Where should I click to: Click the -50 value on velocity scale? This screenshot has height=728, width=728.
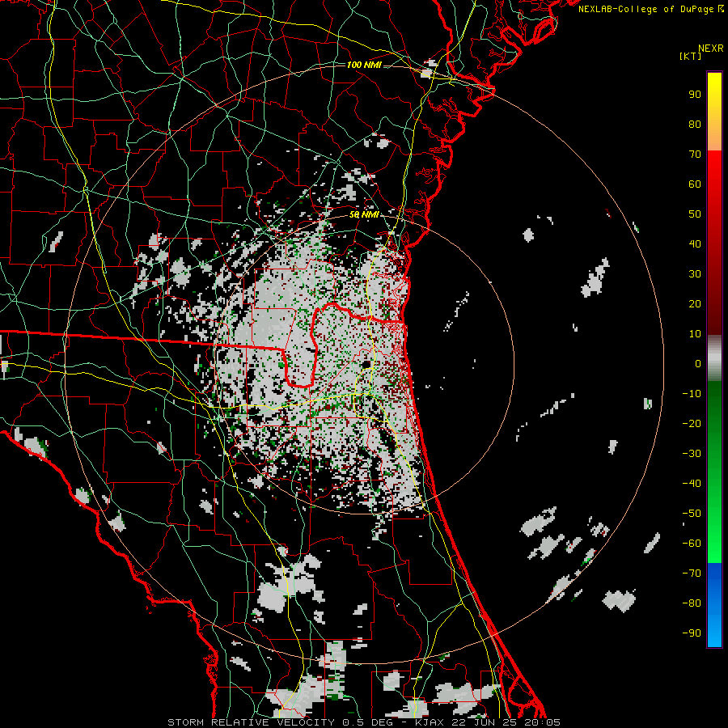[x=692, y=514]
